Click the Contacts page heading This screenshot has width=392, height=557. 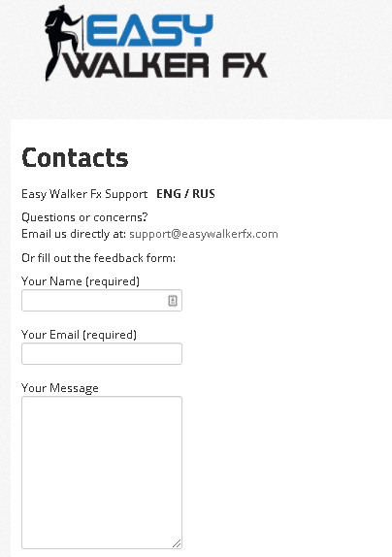click(75, 157)
